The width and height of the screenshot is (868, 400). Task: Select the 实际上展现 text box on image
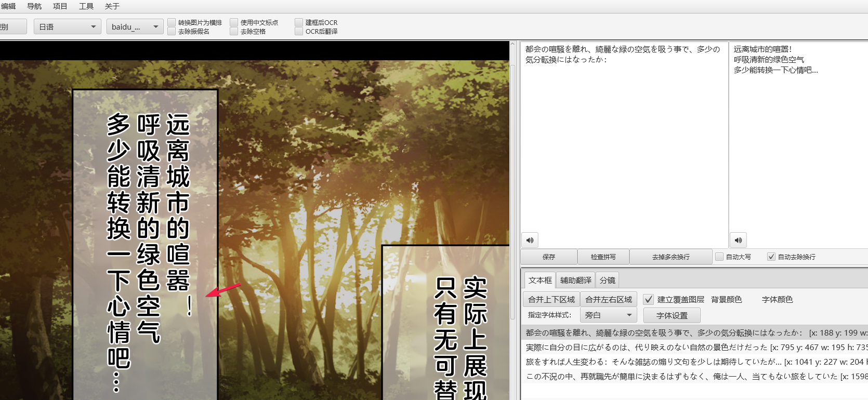445,322
